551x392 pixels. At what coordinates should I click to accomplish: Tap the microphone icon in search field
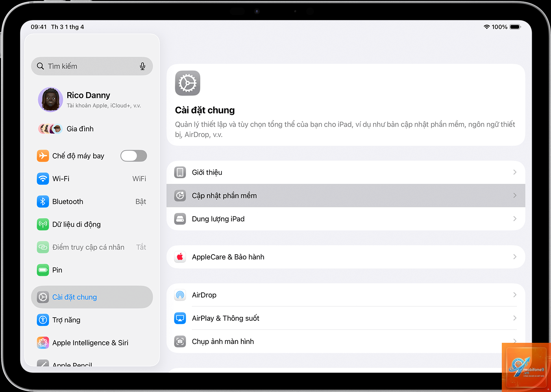(142, 66)
